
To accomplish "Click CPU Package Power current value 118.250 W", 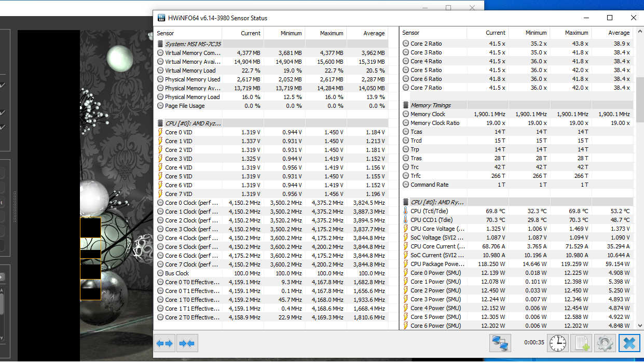I will (491, 264).
